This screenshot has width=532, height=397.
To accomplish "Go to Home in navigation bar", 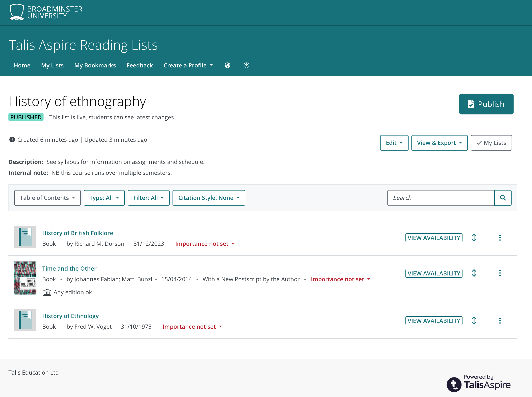I will point(22,65).
